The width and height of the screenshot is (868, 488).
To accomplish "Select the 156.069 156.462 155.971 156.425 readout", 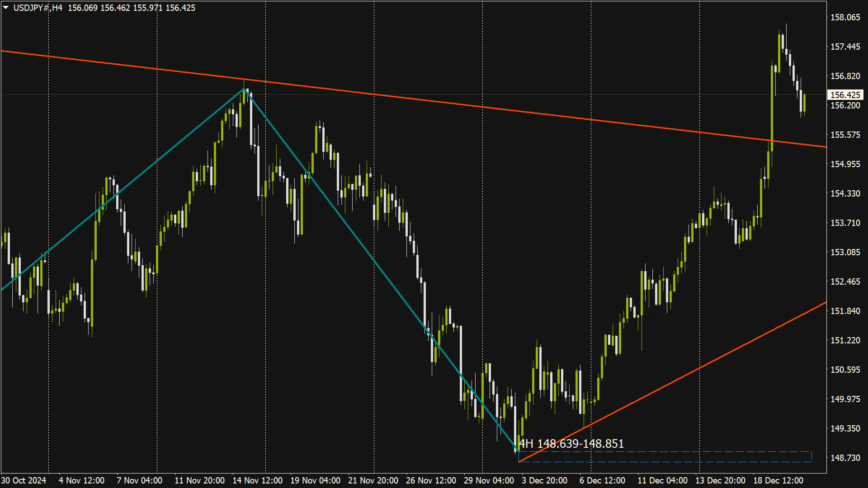I will point(132,8).
